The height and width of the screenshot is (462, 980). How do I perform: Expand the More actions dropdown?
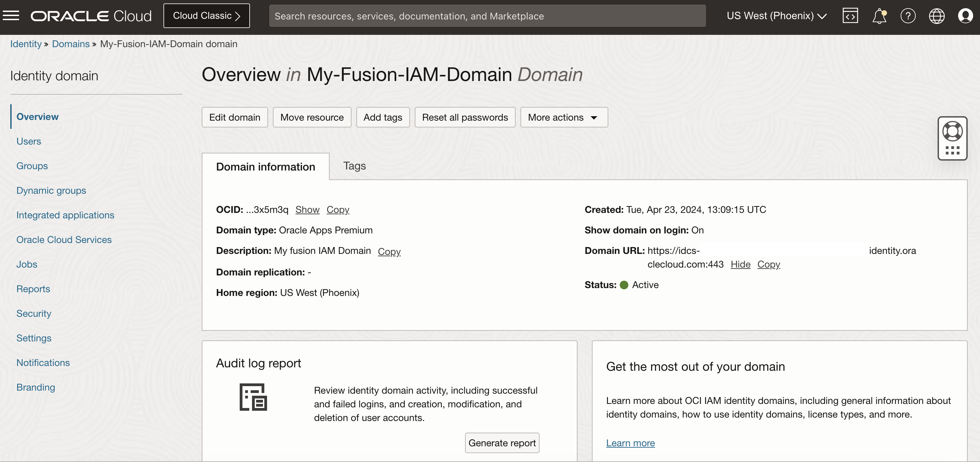(x=564, y=117)
